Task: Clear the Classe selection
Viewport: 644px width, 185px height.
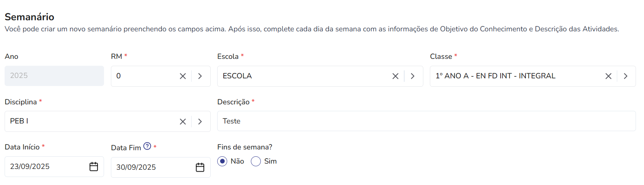Action: 608,76
